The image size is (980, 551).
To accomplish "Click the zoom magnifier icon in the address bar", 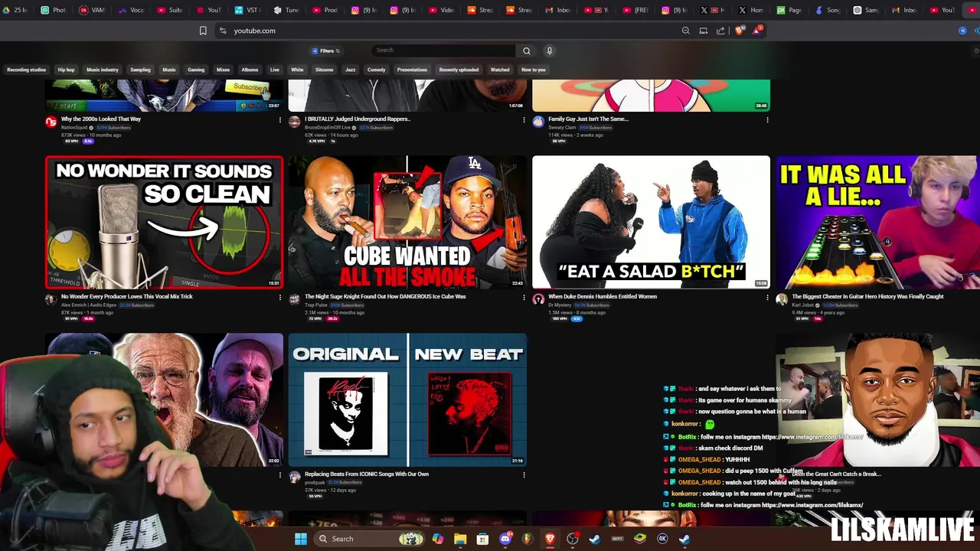I will (685, 31).
